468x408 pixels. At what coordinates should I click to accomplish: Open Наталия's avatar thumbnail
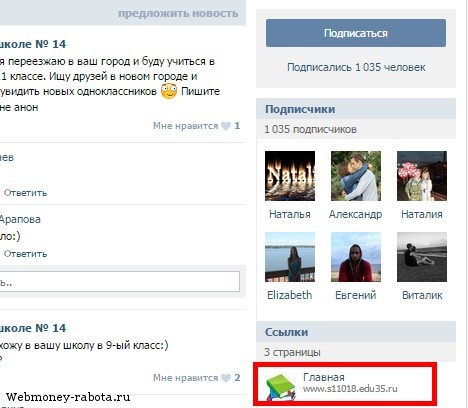(x=422, y=176)
